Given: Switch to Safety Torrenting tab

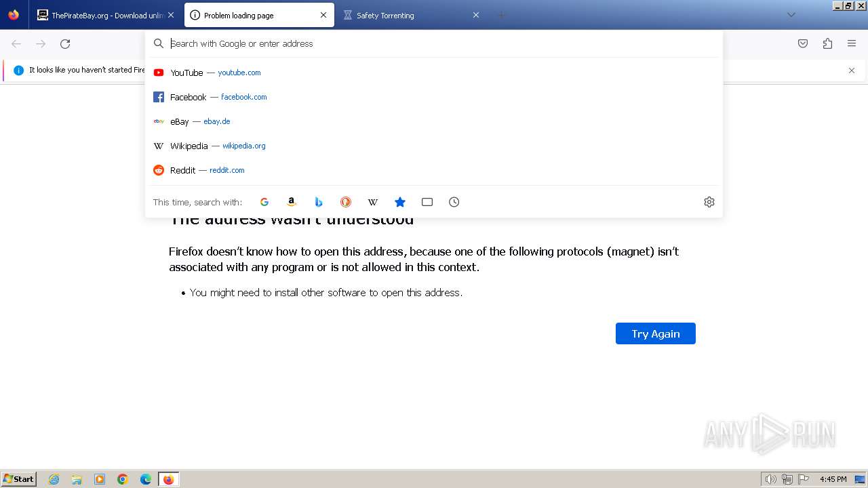Looking at the screenshot, I should point(412,15).
